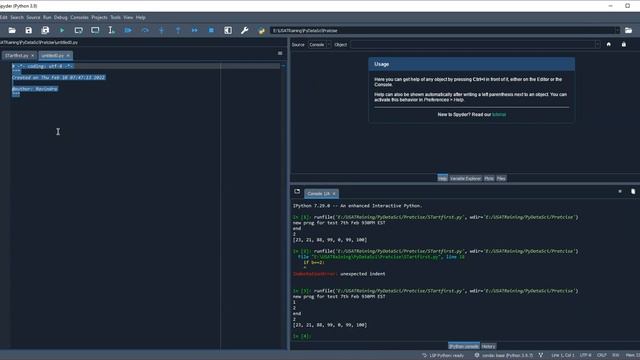The height and width of the screenshot is (360, 640).
Task: Save all open files
Action: (45, 30)
